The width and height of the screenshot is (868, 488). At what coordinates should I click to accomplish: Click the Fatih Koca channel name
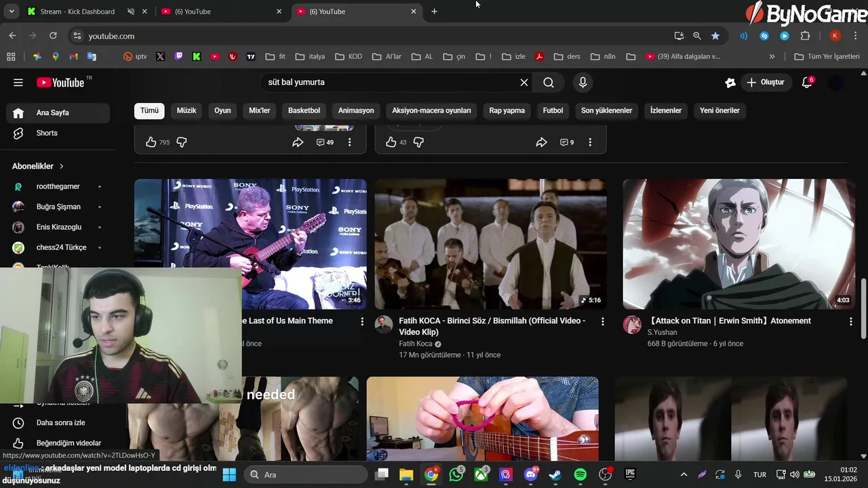416,344
